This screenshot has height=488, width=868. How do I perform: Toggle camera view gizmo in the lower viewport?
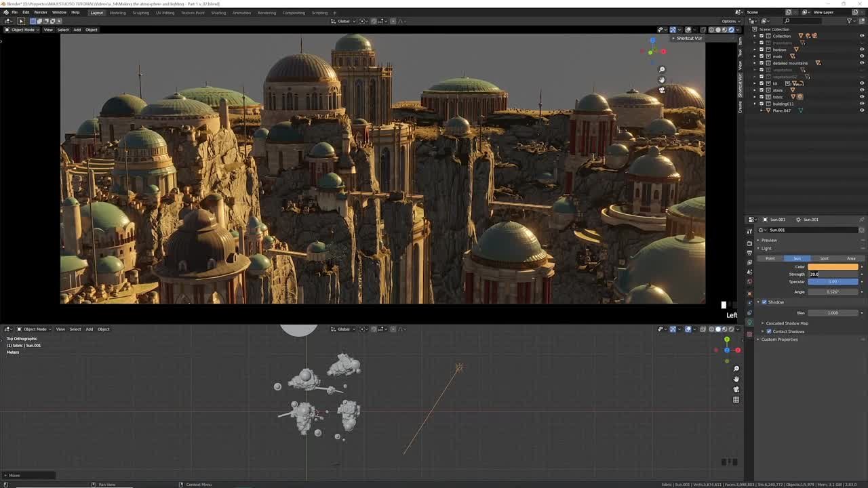coord(736,389)
